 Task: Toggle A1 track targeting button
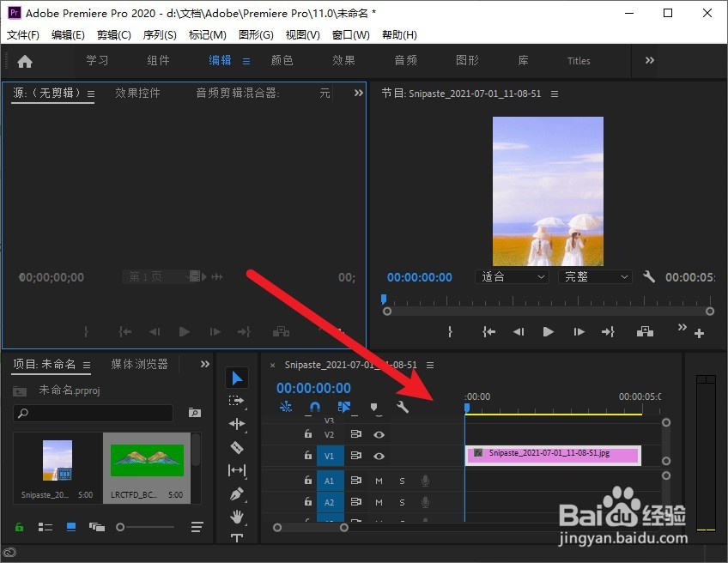331,481
